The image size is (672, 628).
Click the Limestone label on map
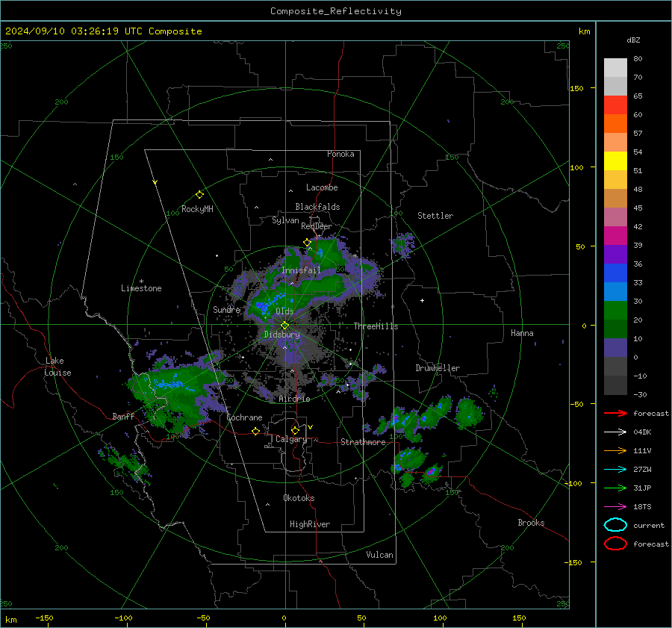(141, 288)
